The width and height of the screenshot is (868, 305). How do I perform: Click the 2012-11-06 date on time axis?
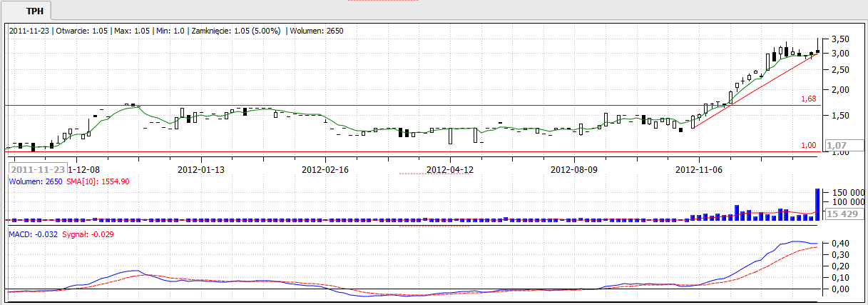coord(698,169)
